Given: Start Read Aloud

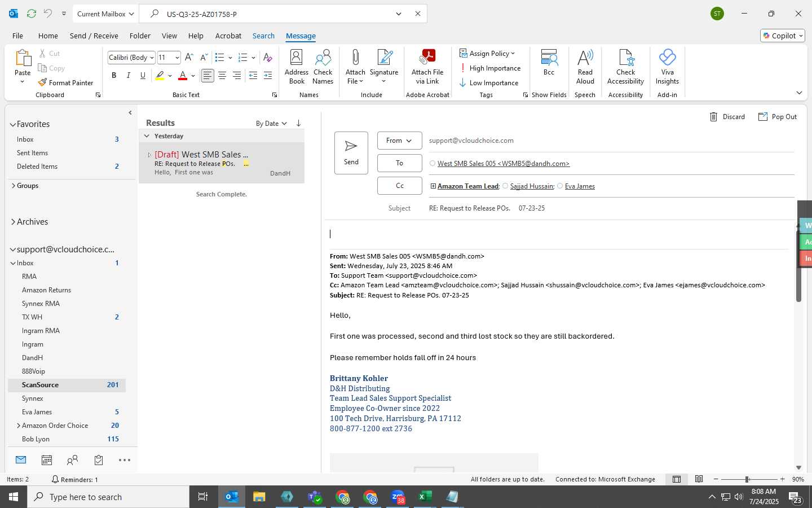Looking at the screenshot, I should pyautogui.click(x=585, y=67).
